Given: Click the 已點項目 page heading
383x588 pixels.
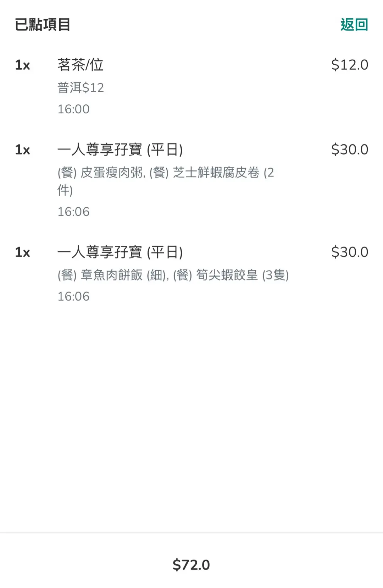Looking at the screenshot, I should click(x=43, y=25).
